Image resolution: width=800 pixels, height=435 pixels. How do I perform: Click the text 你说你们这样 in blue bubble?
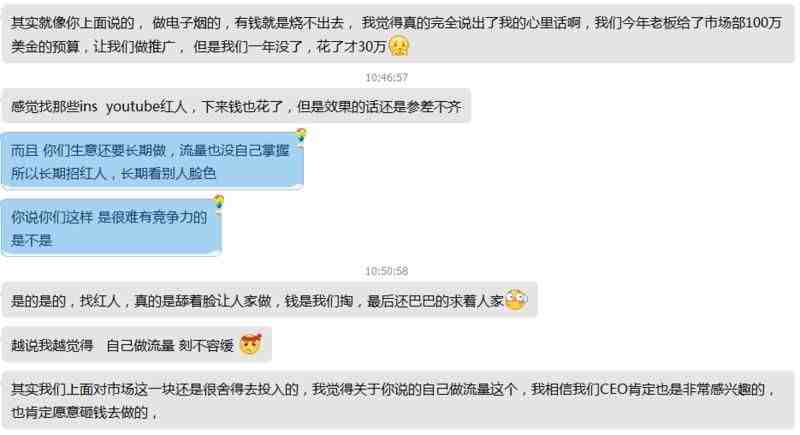pos(52,217)
